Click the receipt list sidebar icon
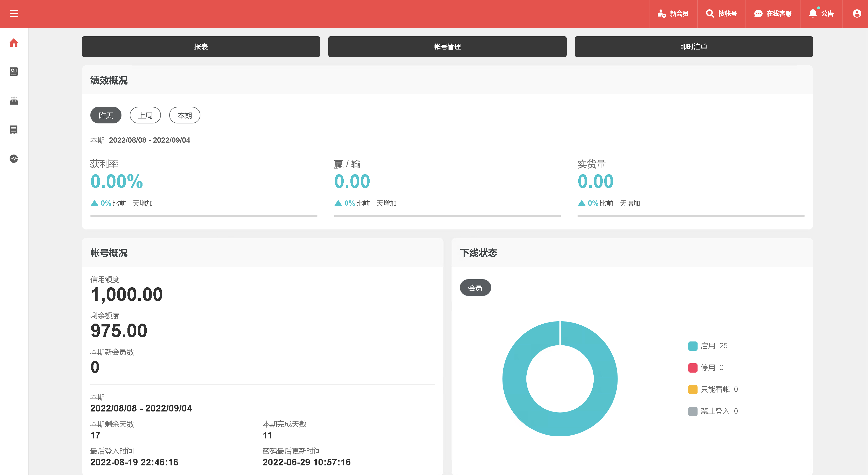 [x=14, y=130]
